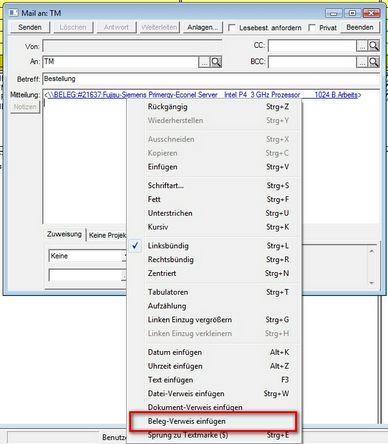The image size is (388, 444).
Task: Switch to the Keine Projek... tab
Action: [107, 235]
